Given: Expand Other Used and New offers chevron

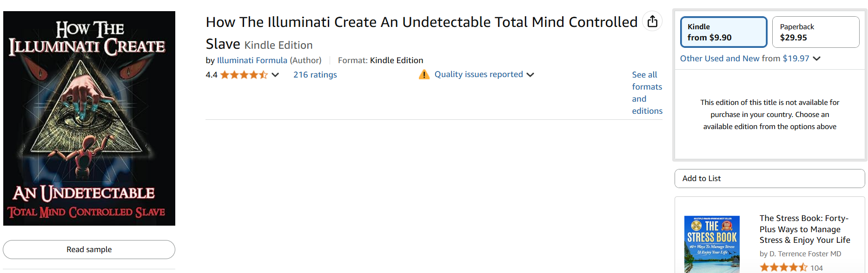Looking at the screenshot, I should coord(817,58).
